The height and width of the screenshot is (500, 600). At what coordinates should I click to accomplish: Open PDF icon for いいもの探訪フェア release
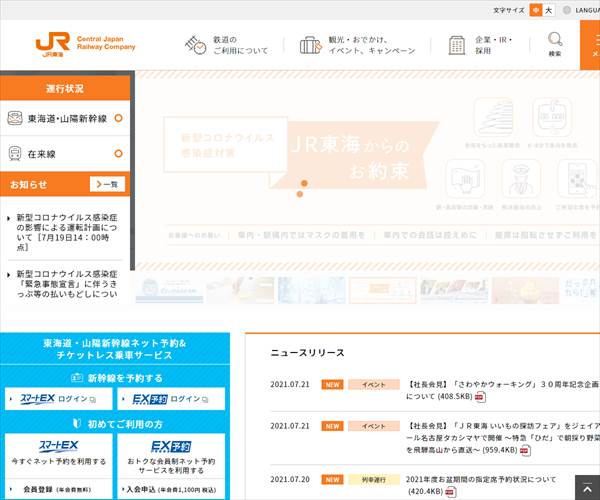coord(525,450)
